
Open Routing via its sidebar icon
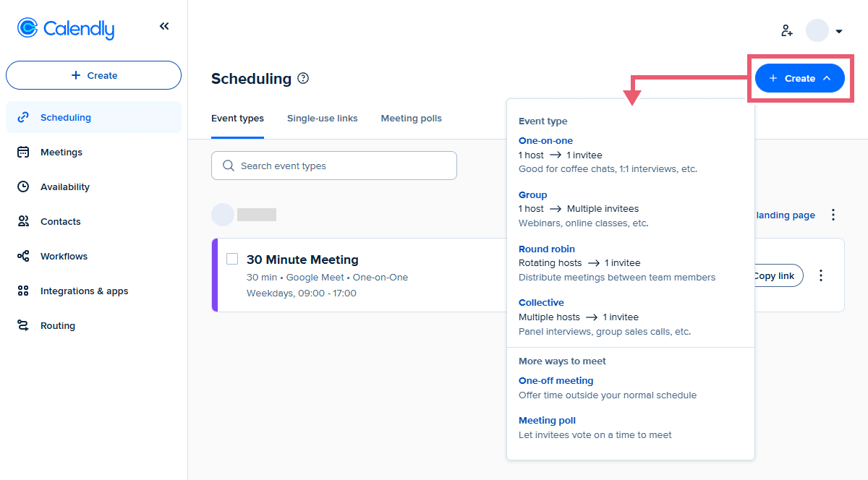(23, 325)
